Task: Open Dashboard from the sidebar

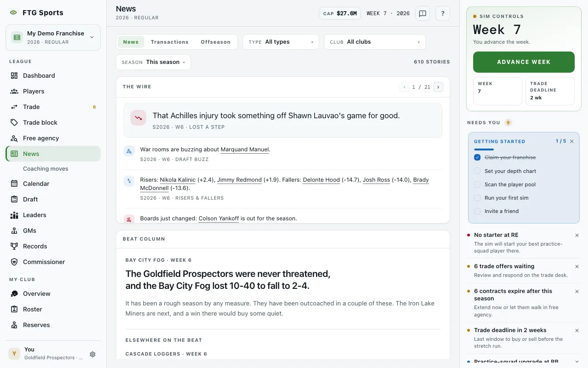Action: [53, 75]
